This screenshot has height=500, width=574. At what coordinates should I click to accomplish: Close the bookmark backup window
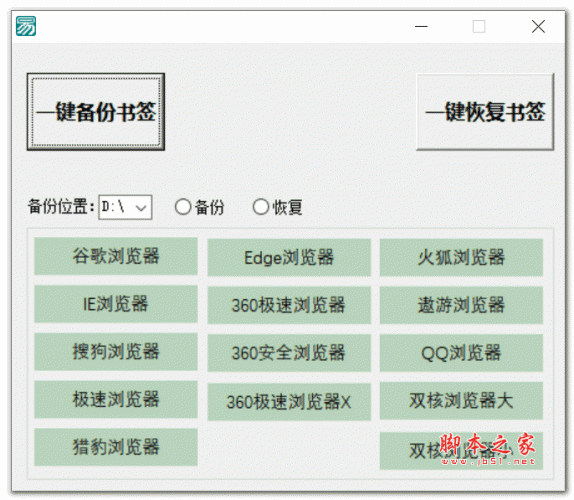tap(538, 26)
